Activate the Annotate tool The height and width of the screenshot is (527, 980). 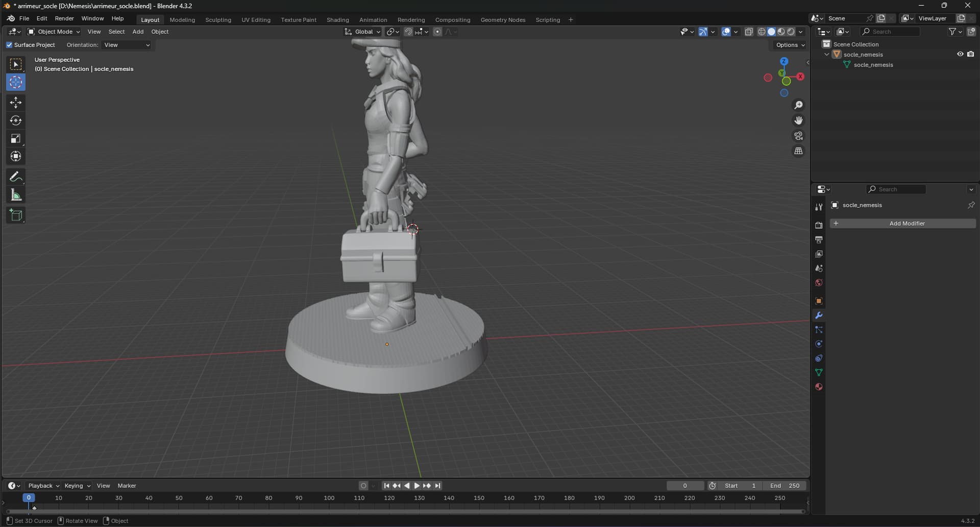coord(16,177)
